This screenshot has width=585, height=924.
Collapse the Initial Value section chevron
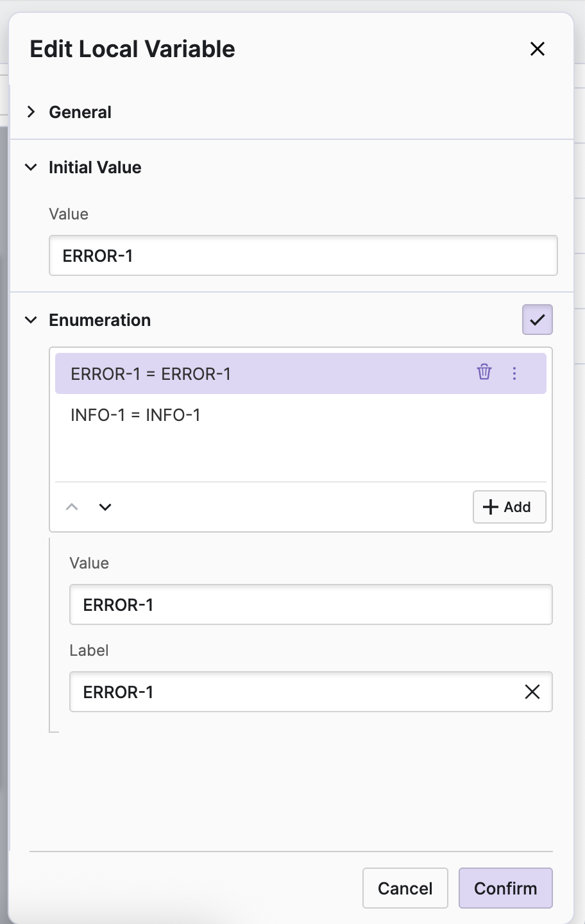point(31,167)
